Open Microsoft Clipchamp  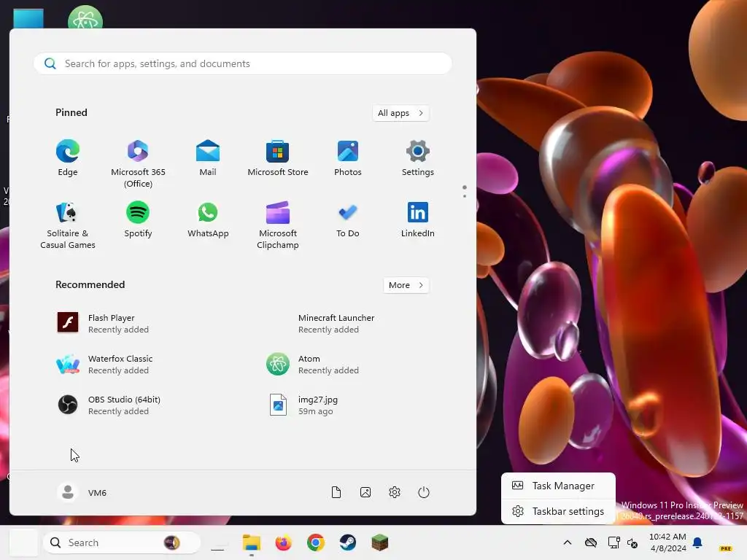point(278,225)
